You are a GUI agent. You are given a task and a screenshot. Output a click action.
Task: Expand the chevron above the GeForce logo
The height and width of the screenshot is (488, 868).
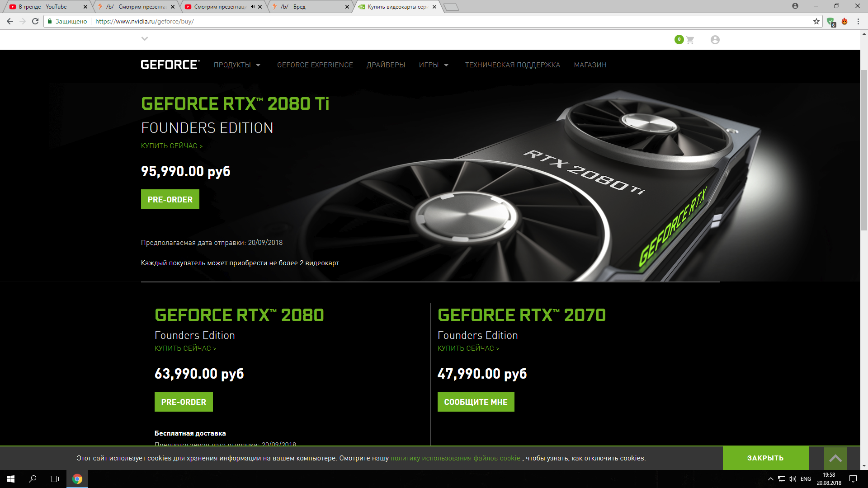click(x=145, y=39)
